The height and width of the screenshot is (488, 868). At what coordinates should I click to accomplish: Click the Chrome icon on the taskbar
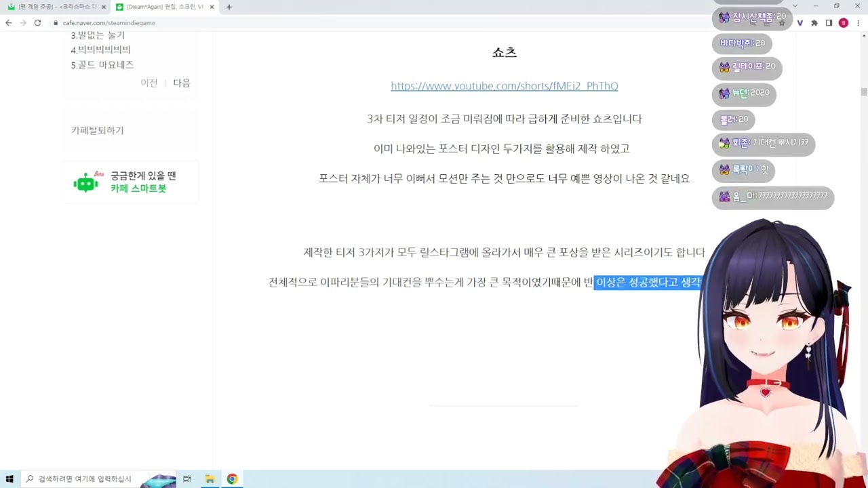pos(232,479)
